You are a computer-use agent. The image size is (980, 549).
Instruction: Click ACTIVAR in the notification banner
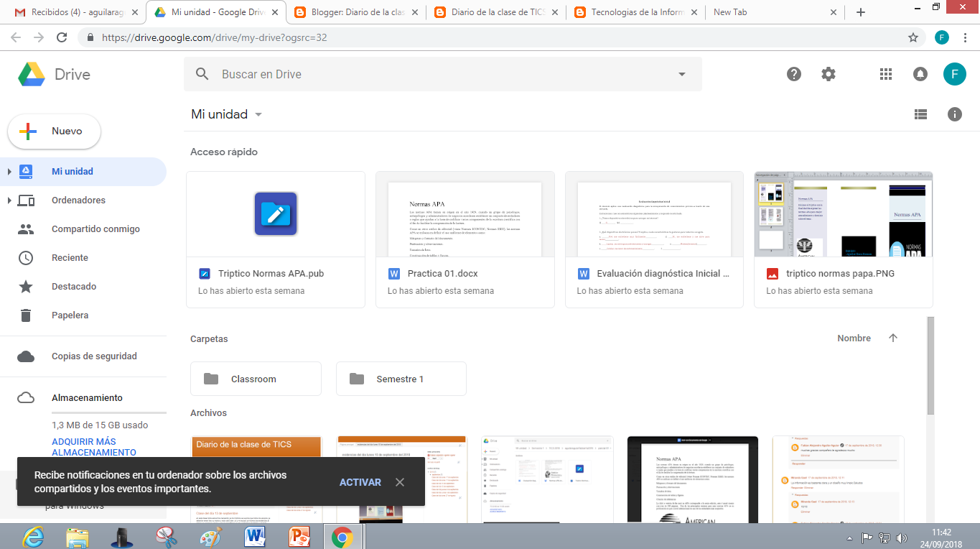click(x=360, y=482)
